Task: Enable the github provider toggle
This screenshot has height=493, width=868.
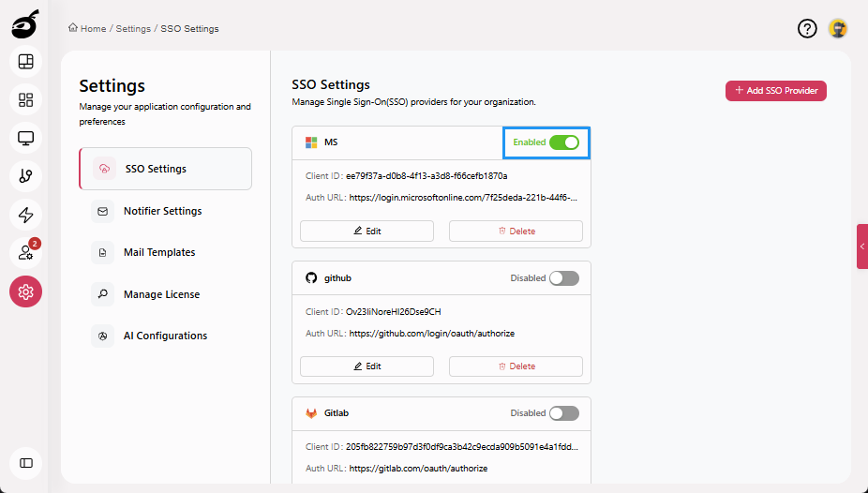Action: [564, 277]
